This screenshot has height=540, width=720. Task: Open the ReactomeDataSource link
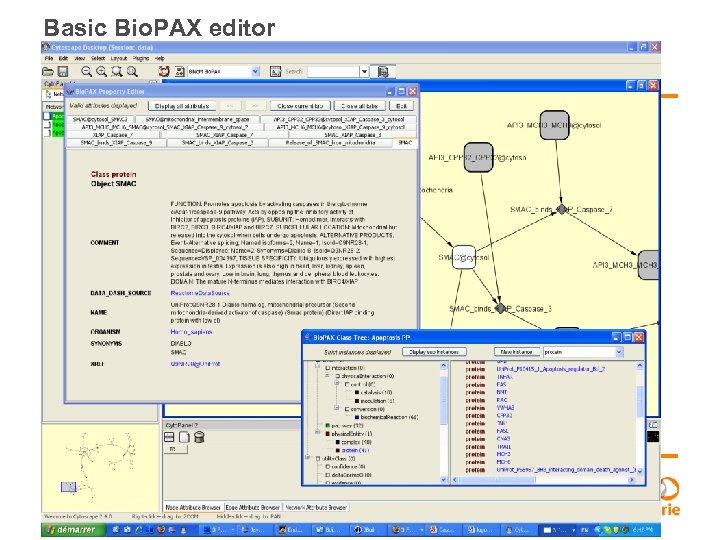[x=200, y=293]
